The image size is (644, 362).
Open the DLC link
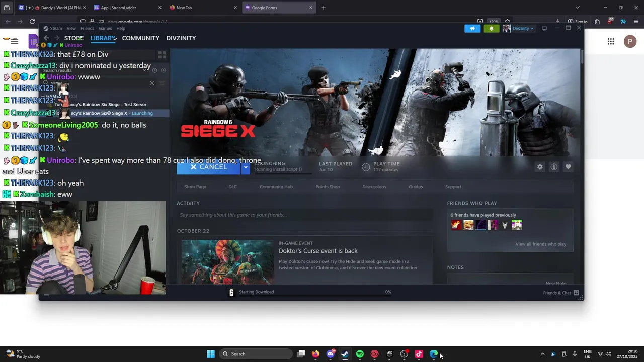[x=232, y=187]
